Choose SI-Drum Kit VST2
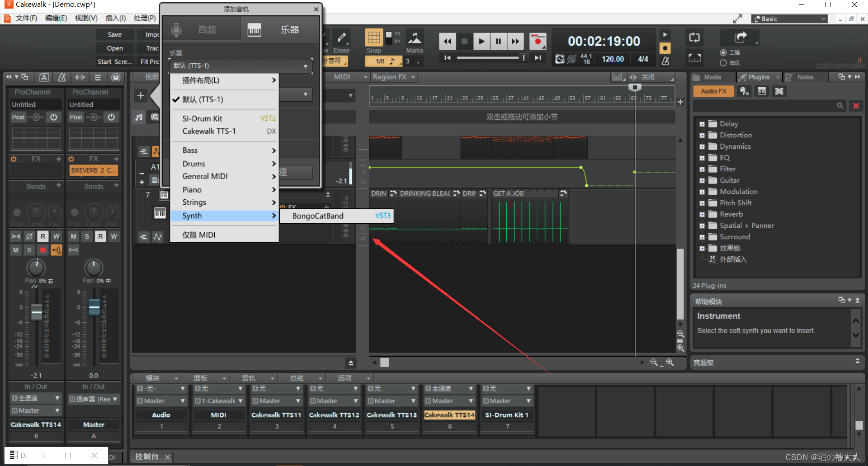 (224, 118)
